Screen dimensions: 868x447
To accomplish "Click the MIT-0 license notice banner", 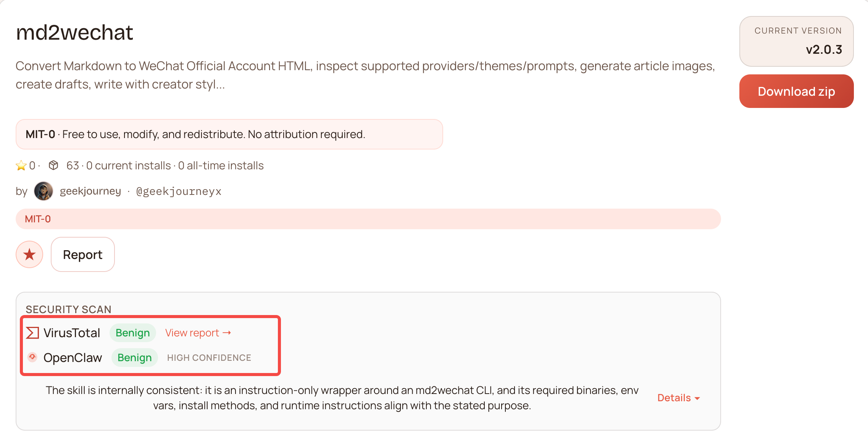I will (x=229, y=134).
